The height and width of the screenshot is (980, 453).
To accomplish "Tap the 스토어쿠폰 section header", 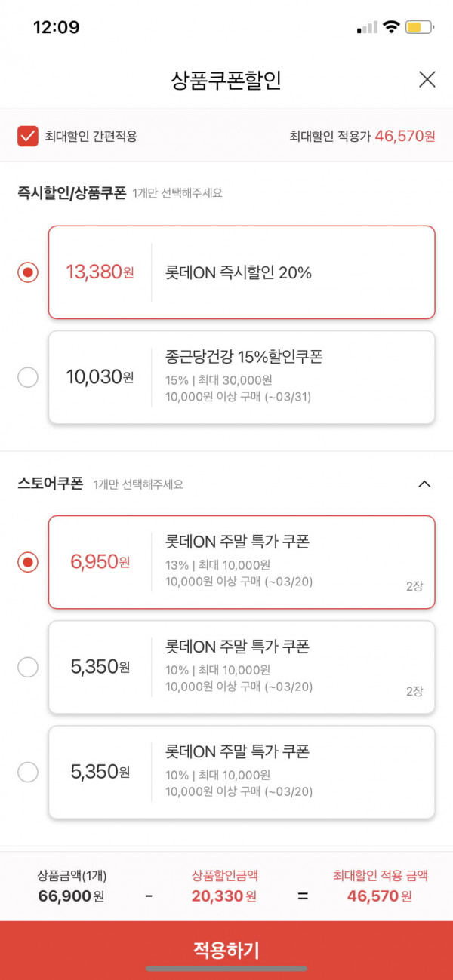I will pos(50,484).
